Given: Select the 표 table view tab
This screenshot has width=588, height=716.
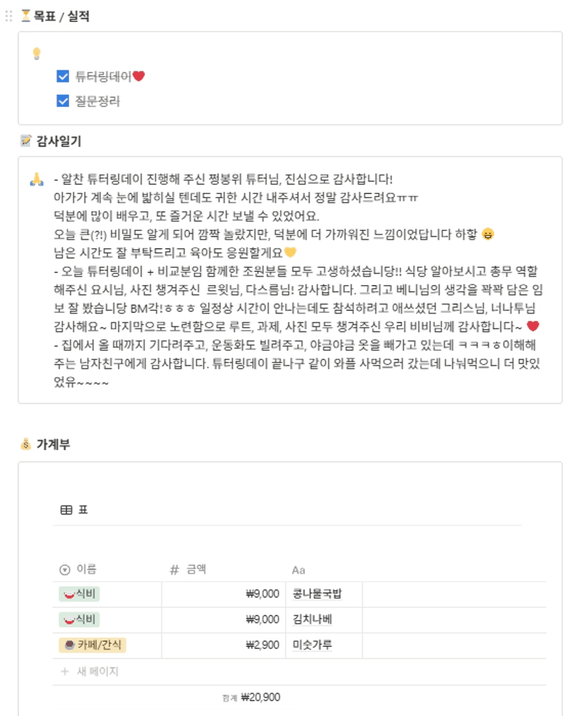Looking at the screenshot, I should pos(74,510).
